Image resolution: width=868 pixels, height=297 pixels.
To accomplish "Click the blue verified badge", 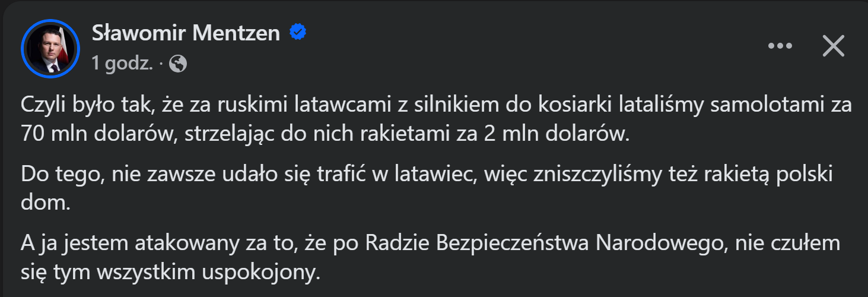I will (298, 33).
